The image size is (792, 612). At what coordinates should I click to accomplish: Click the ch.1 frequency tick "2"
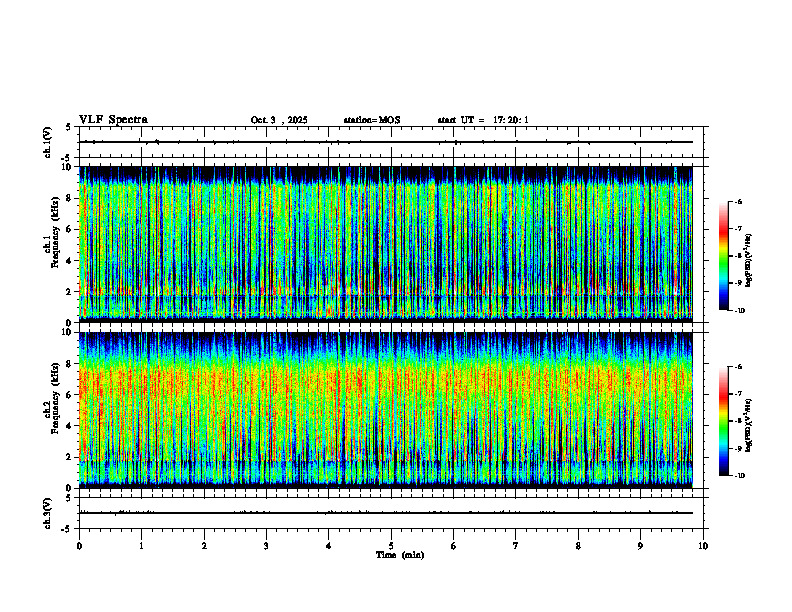69,292
